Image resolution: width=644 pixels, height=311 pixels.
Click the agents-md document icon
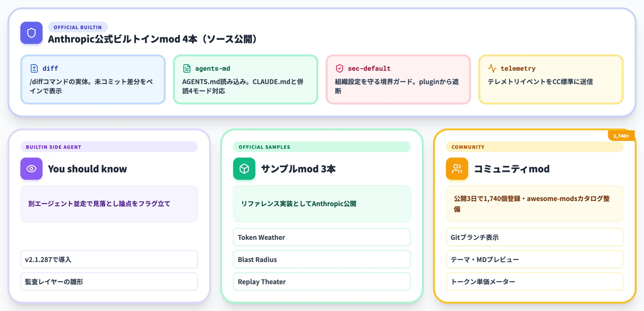187,68
